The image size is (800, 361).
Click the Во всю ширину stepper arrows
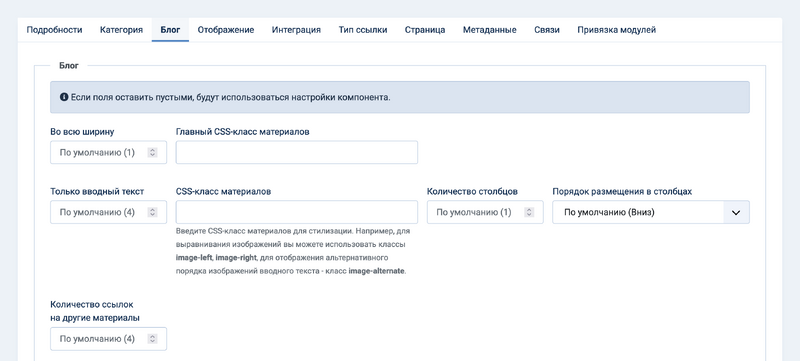(x=153, y=152)
